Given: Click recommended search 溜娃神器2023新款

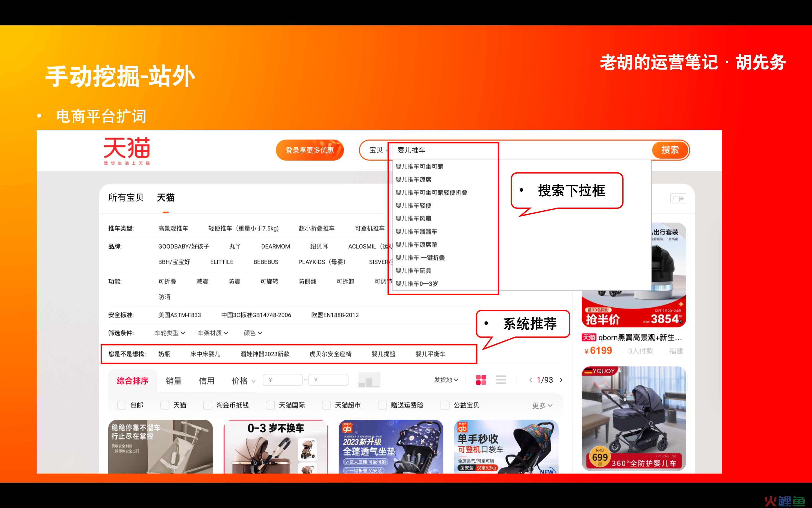Looking at the screenshot, I should pyautogui.click(x=265, y=354).
